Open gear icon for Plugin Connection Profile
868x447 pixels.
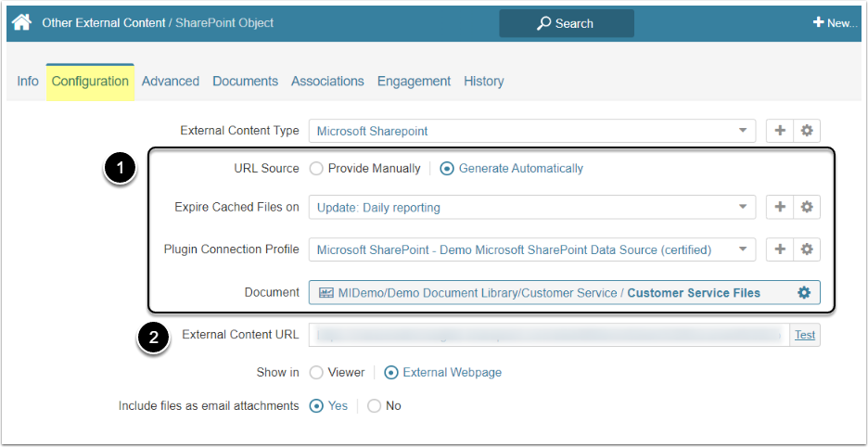pos(807,249)
